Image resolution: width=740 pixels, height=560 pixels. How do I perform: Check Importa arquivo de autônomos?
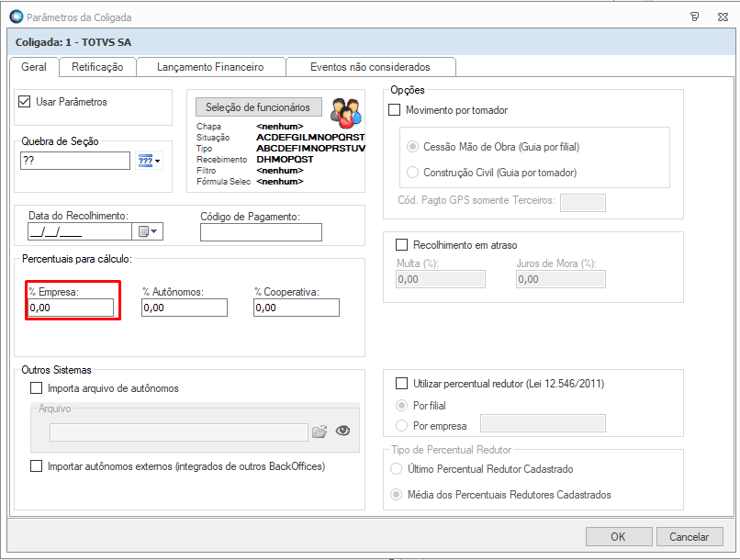tap(36, 387)
